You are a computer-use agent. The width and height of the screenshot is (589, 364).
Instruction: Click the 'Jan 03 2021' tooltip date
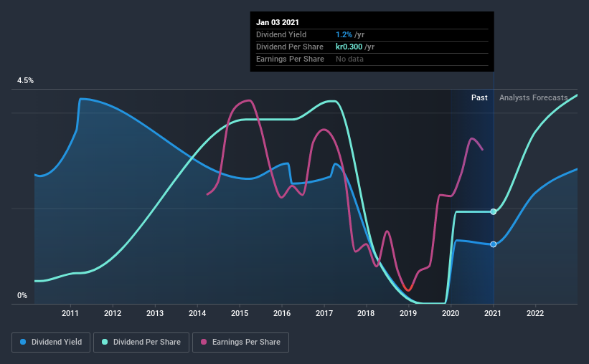tap(277, 22)
